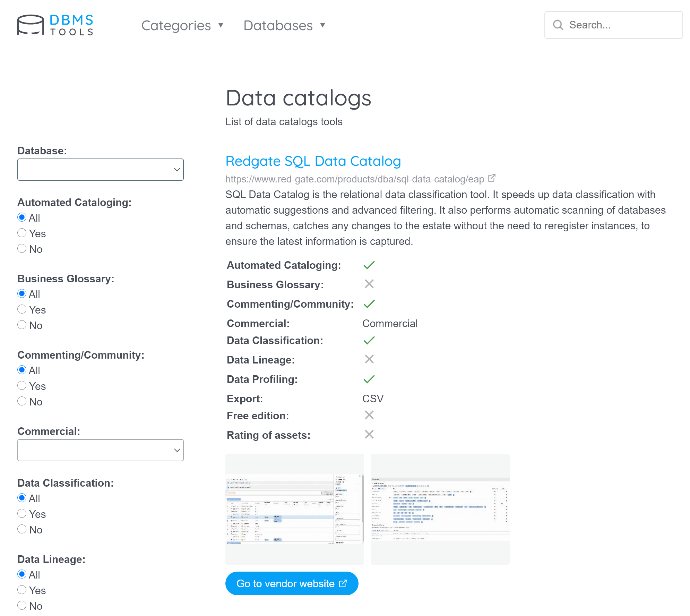Select No under Business Glossary filter
The height and width of the screenshot is (616, 690).
[22, 325]
